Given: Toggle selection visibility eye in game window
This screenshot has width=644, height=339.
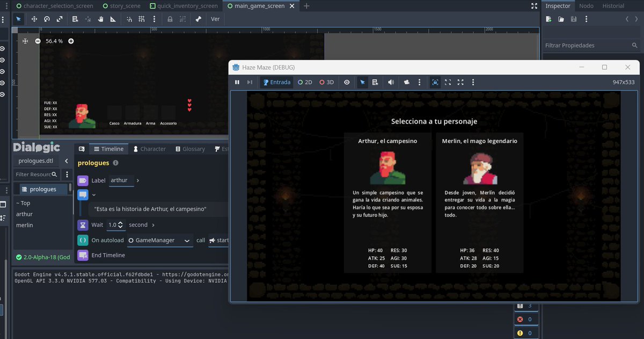Looking at the screenshot, I should [x=347, y=82].
